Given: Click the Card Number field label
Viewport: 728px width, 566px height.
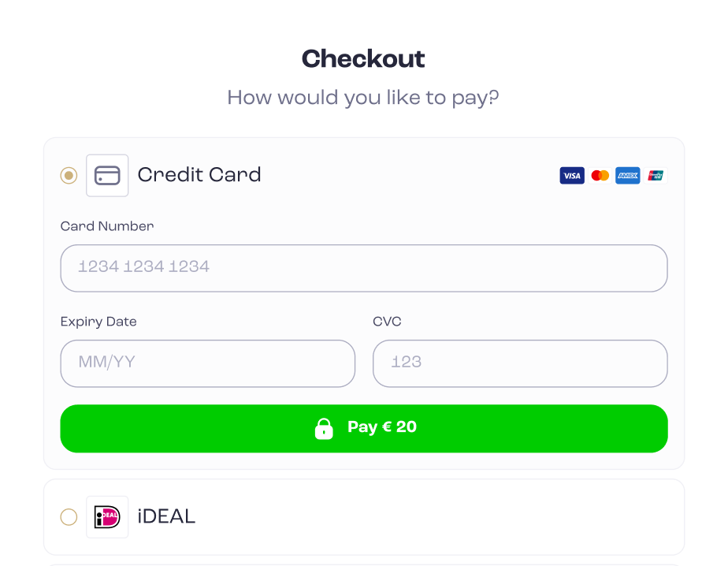Looking at the screenshot, I should 107,226.
